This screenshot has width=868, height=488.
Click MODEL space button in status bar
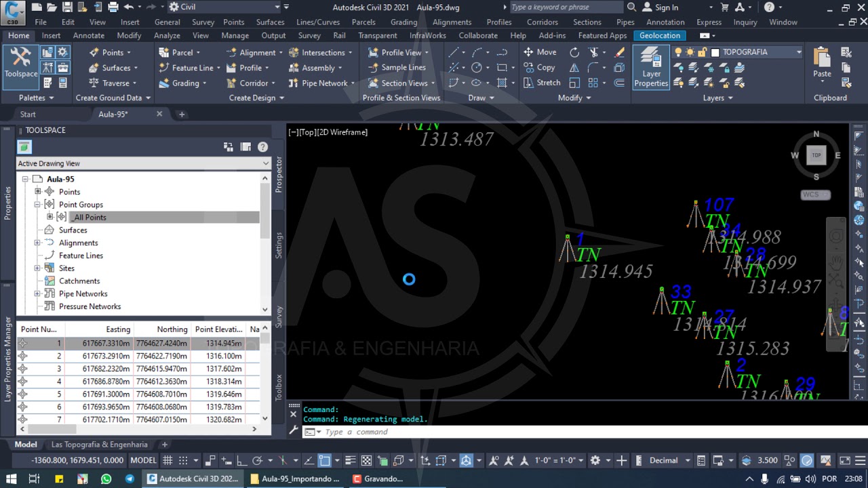coord(143,460)
